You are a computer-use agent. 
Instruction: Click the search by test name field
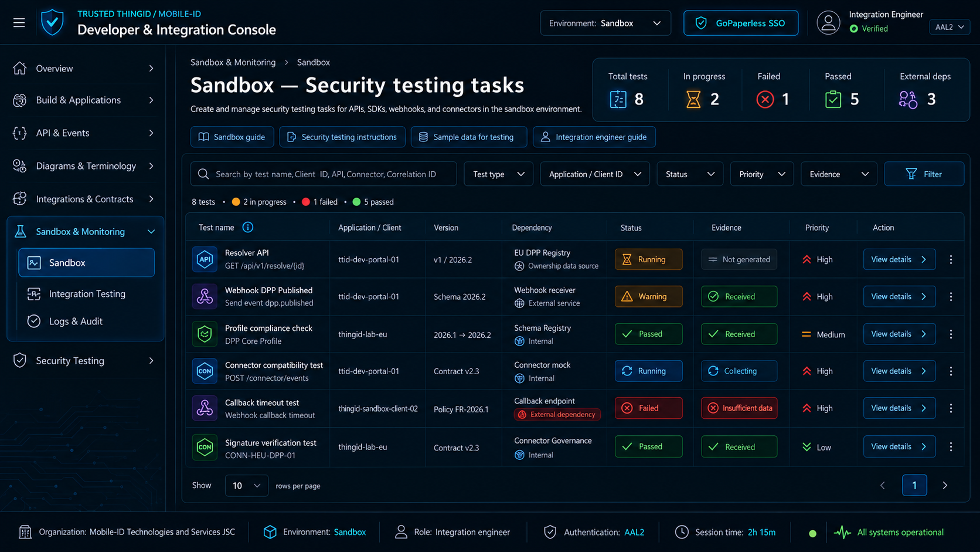point(324,174)
